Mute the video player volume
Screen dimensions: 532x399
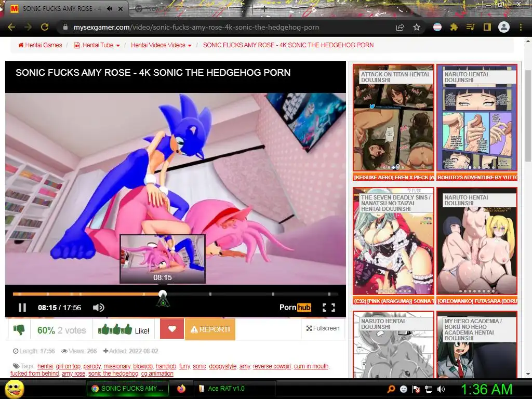click(x=98, y=308)
